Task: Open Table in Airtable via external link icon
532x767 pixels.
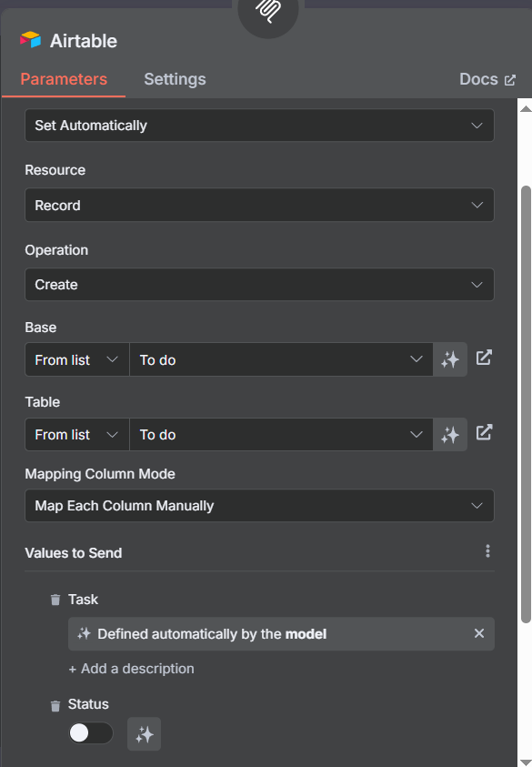Action: [484, 432]
